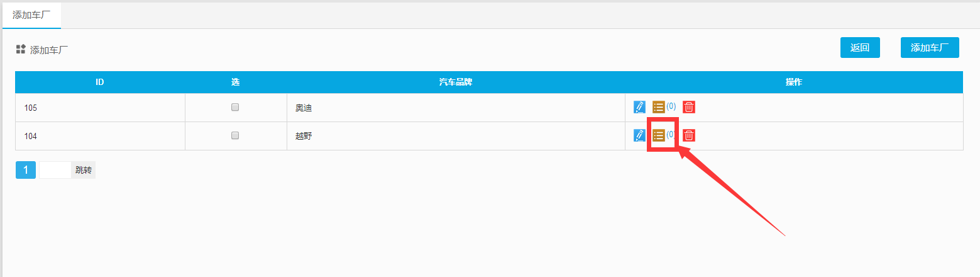Select the checkbox for row 104
Screen dimensions: 980x277
(235, 135)
